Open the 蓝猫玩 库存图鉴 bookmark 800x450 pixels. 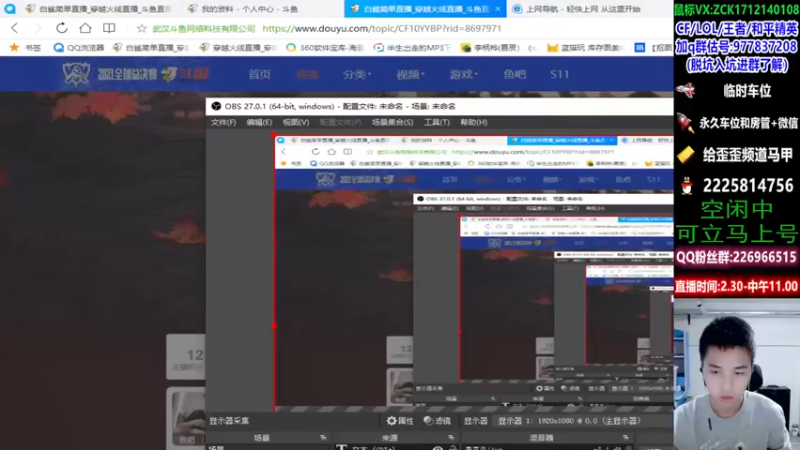585,47
